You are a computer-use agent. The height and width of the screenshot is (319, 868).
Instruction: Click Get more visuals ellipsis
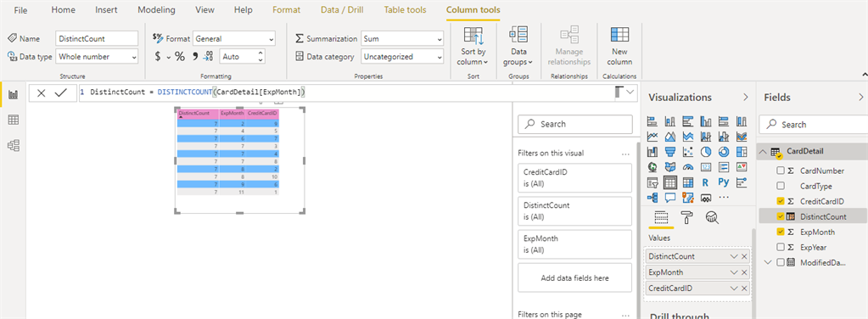724,197
